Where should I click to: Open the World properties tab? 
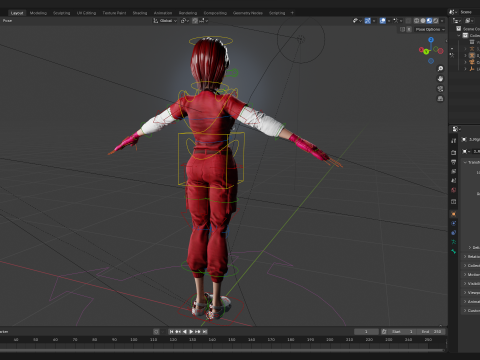(453, 190)
